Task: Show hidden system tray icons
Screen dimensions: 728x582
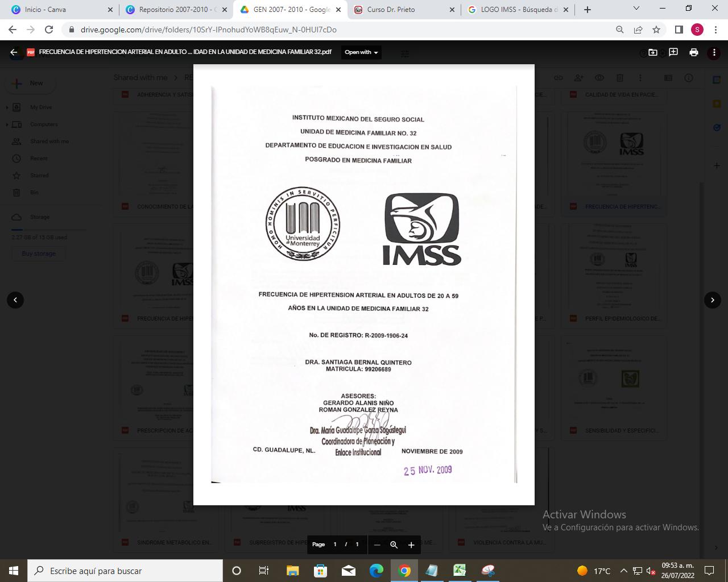Action: point(623,571)
